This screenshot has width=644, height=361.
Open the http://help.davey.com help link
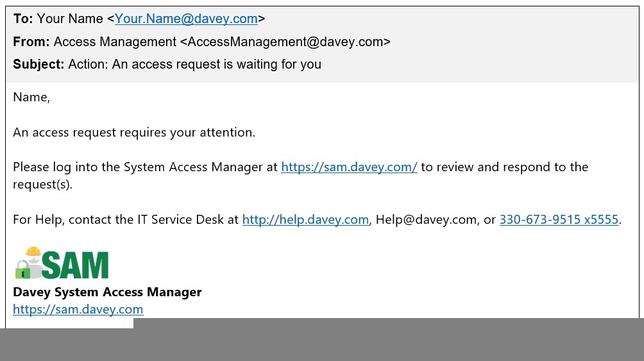[x=305, y=220]
